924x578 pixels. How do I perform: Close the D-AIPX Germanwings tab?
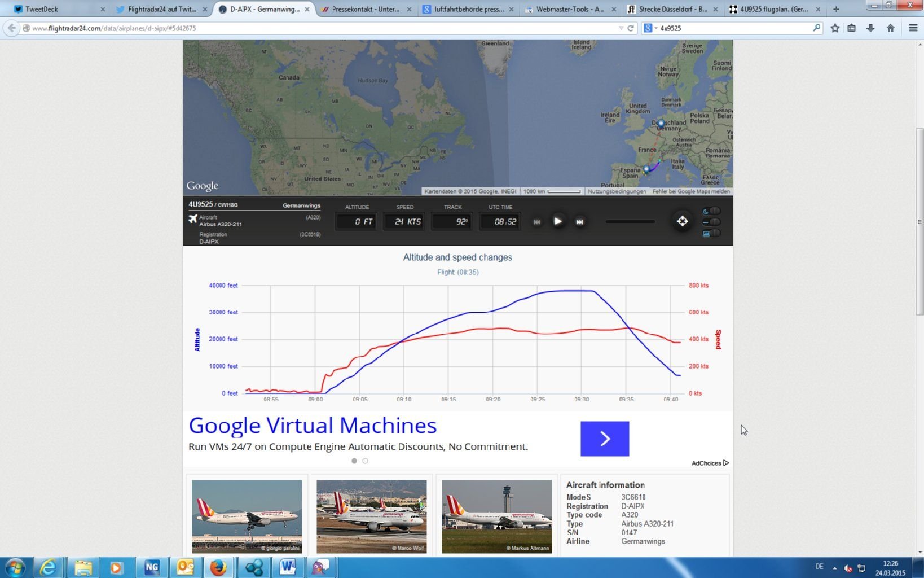(x=307, y=9)
